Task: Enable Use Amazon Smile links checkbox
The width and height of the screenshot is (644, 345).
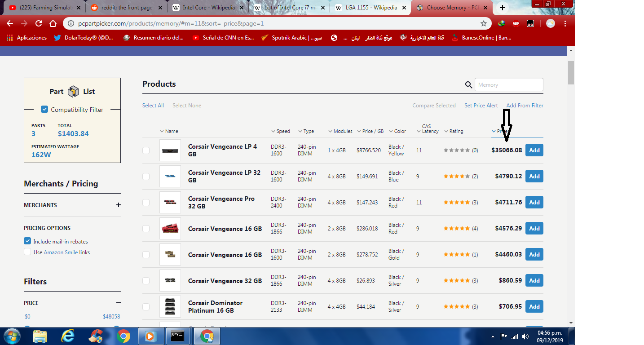Action: pyautogui.click(x=27, y=252)
